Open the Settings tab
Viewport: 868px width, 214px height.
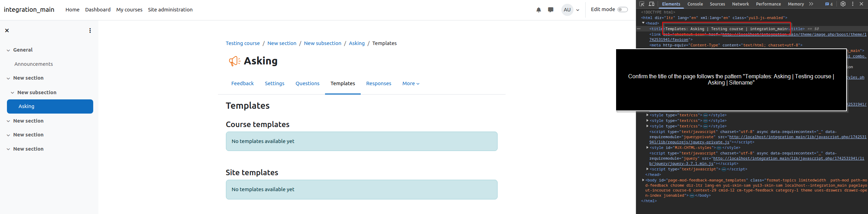274,83
